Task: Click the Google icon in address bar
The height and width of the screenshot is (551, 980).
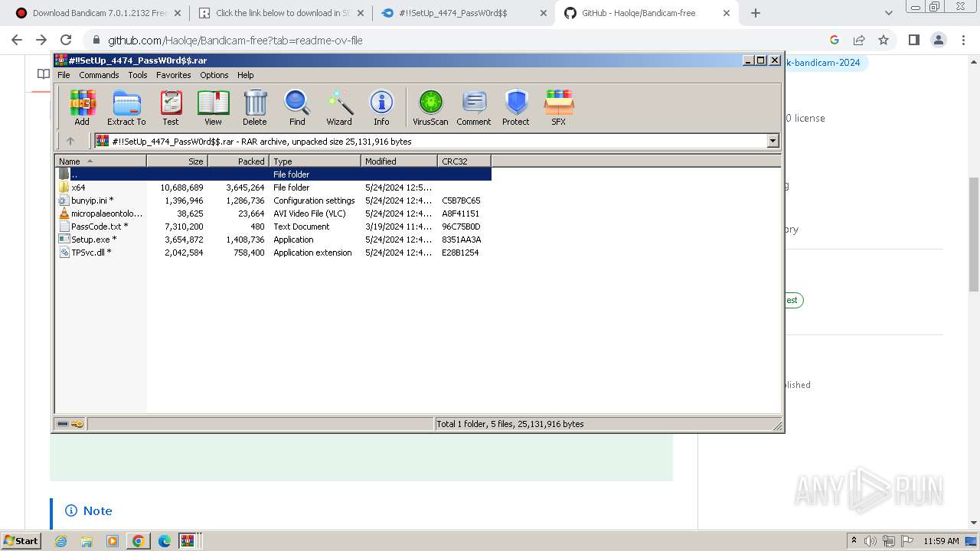Action: [x=835, y=40]
